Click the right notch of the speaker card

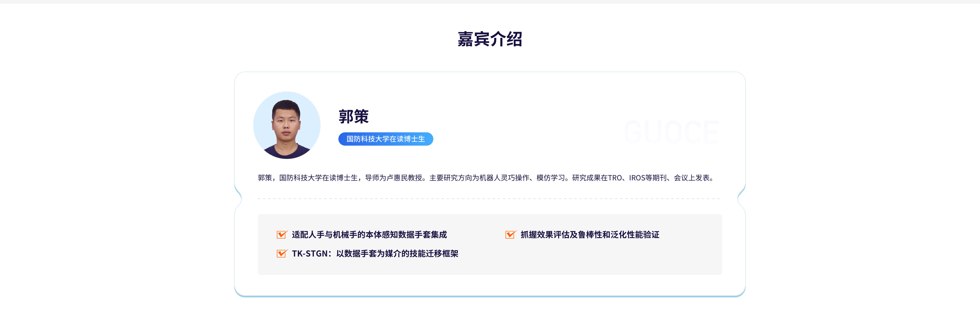click(x=741, y=198)
